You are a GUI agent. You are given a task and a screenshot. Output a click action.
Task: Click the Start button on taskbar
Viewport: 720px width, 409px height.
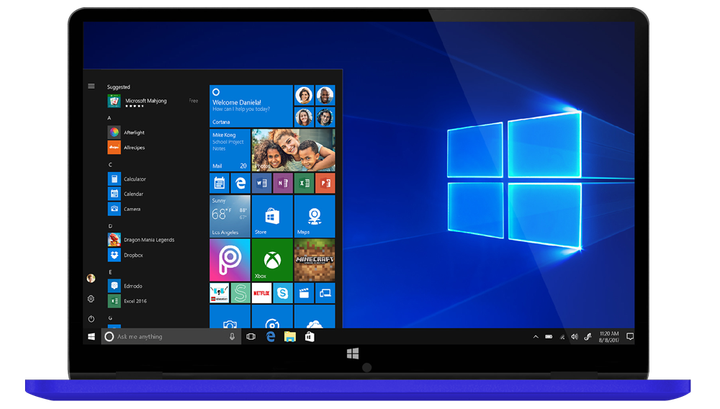(x=91, y=336)
